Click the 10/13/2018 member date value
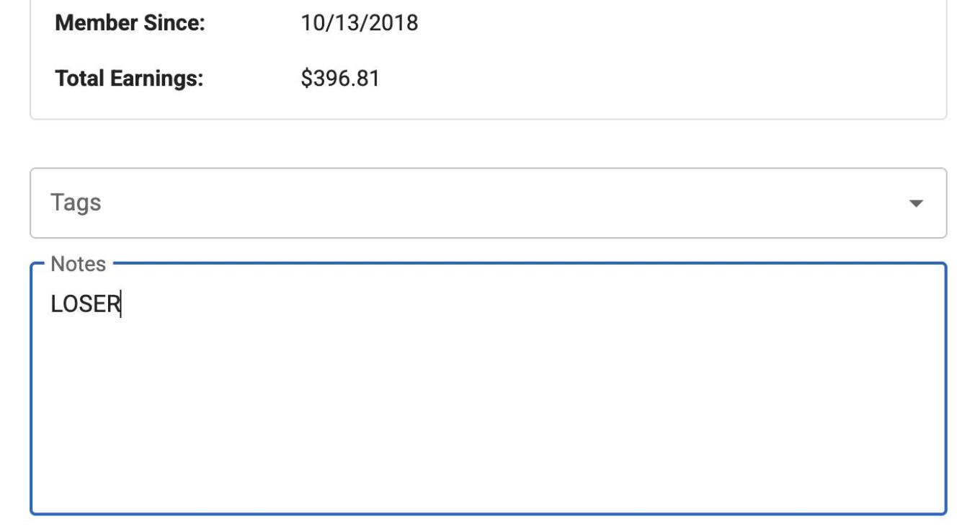Viewport: 980px width, 532px height. (x=359, y=23)
